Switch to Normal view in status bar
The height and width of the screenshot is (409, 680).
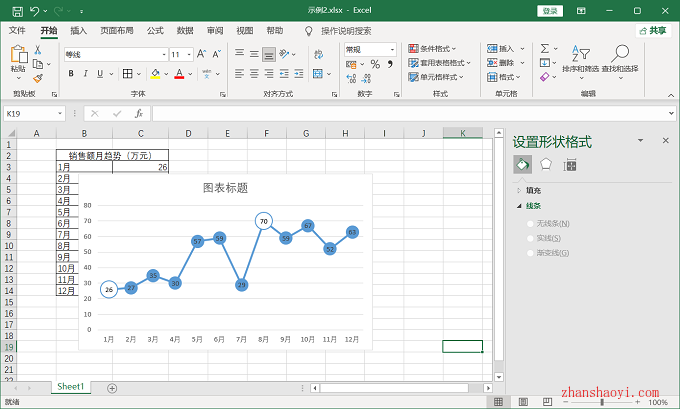499,402
